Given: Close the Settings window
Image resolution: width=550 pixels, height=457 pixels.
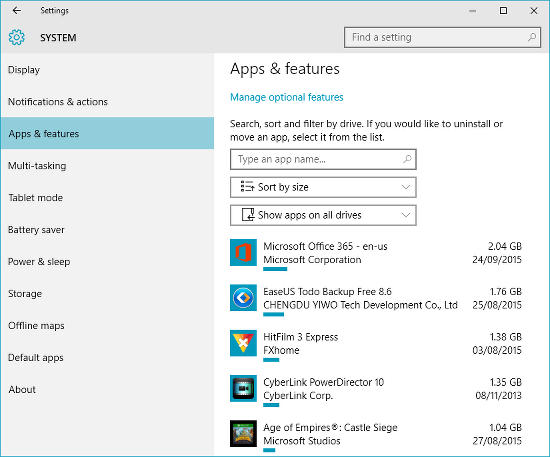Looking at the screenshot, I should tap(534, 11).
